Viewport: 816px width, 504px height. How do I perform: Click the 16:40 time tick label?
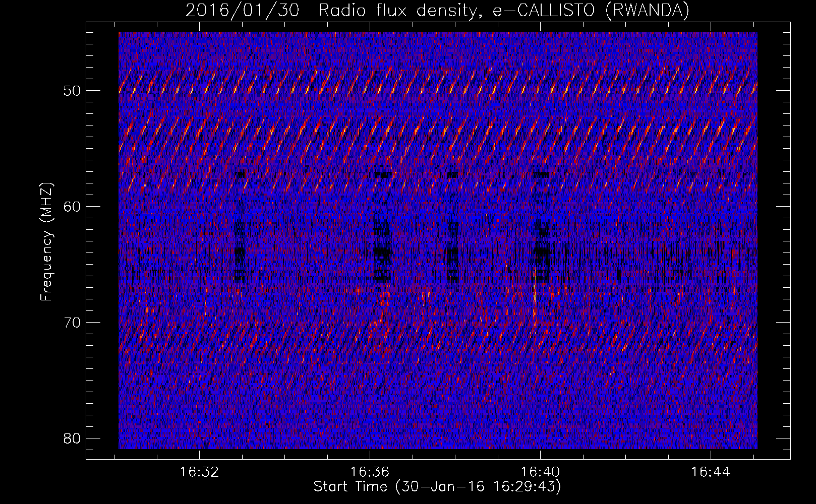(x=540, y=472)
